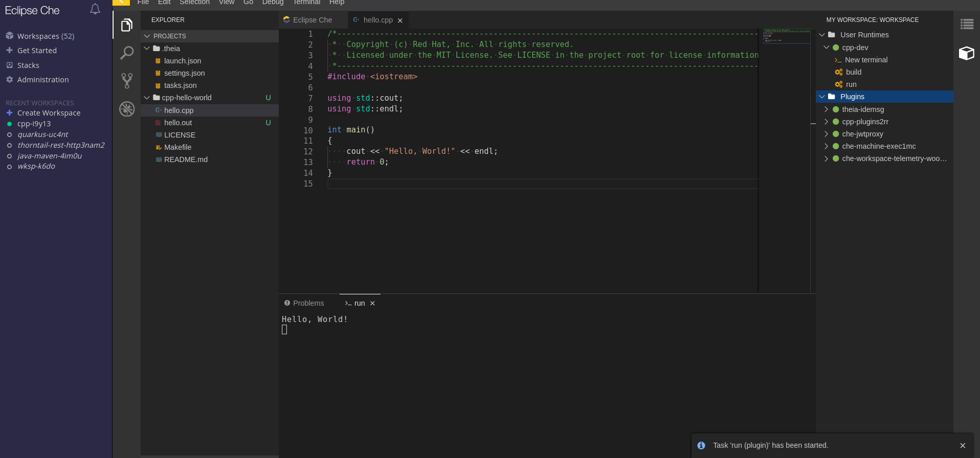Open the Explorer files icon in activity bar

[126, 25]
